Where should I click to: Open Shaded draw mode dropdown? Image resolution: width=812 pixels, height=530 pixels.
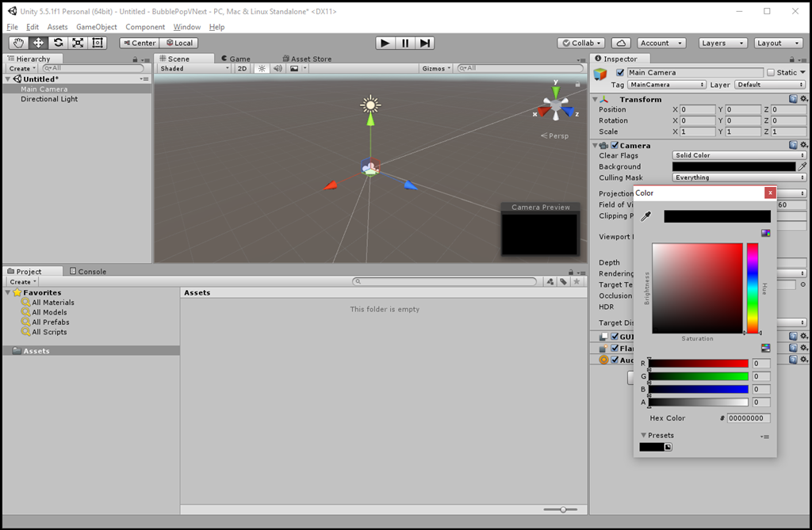[x=194, y=68]
